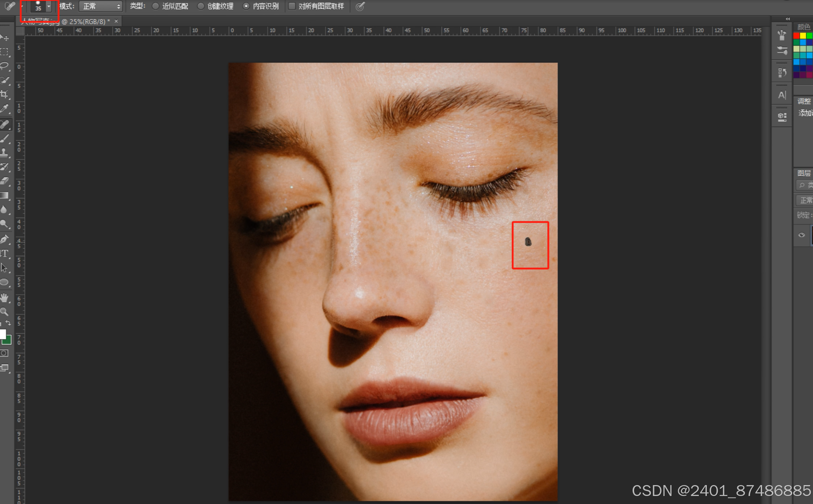Switch to the 颜色 panel tab
This screenshot has height=504, width=813.
click(804, 27)
